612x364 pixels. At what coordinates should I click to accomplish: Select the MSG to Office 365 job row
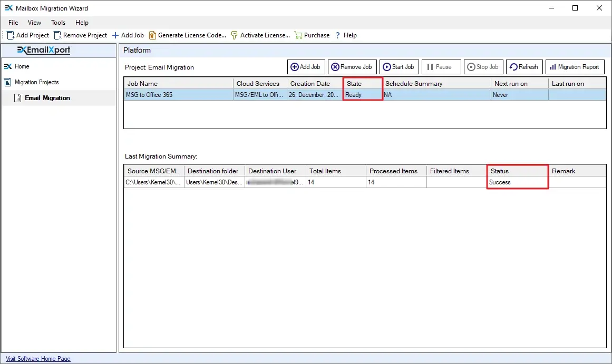point(158,95)
